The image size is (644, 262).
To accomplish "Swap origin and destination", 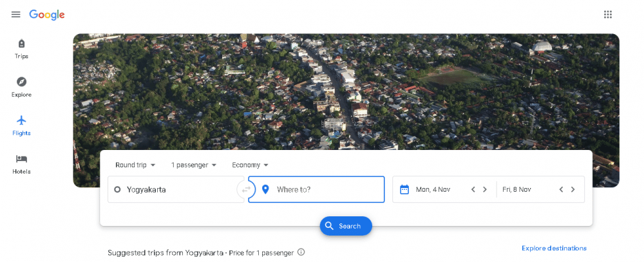I will pyautogui.click(x=246, y=189).
